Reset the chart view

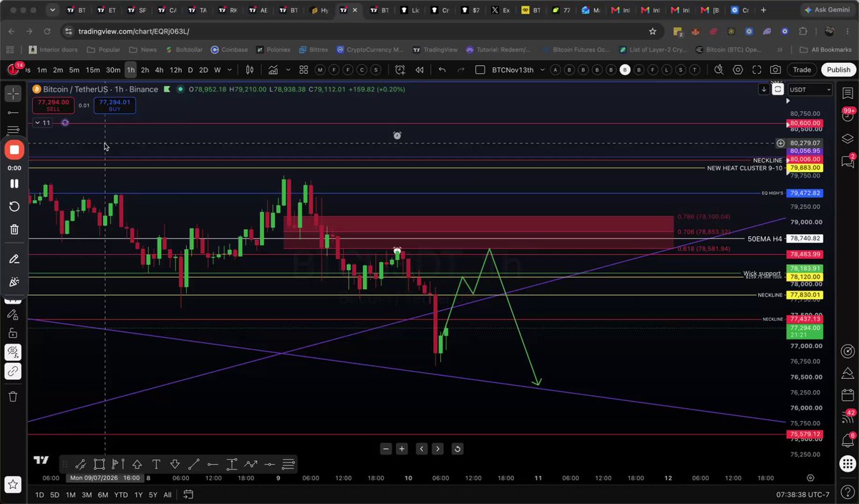tap(457, 449)
